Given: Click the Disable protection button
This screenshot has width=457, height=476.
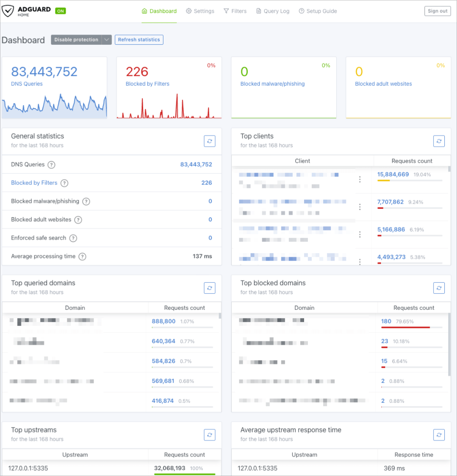Looking at the screenshot, I should click(76, 40).
